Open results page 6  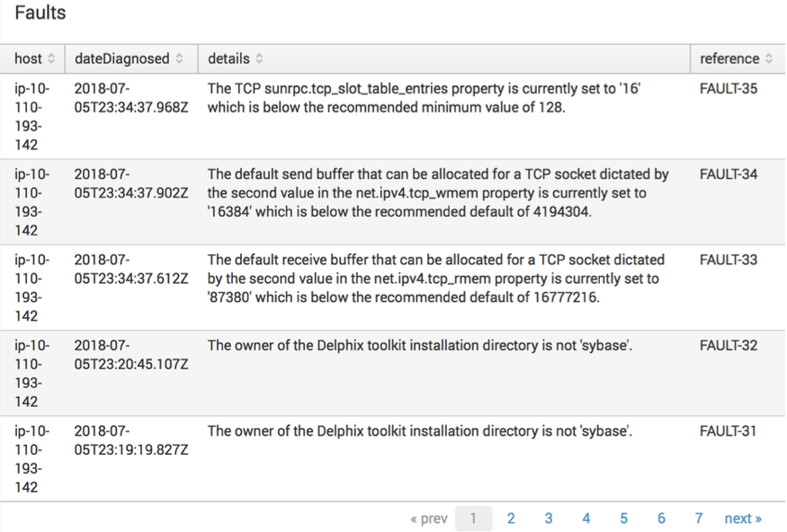point(661,519)
